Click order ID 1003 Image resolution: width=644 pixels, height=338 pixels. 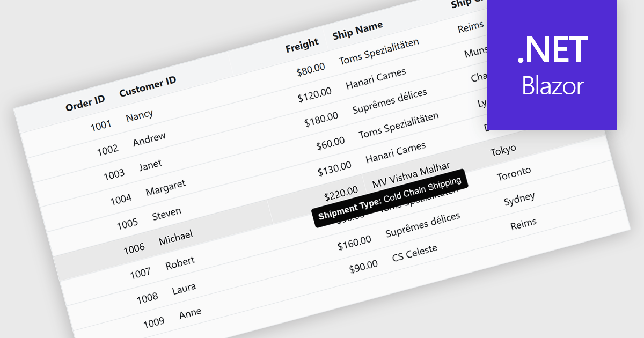pos(114,174)
